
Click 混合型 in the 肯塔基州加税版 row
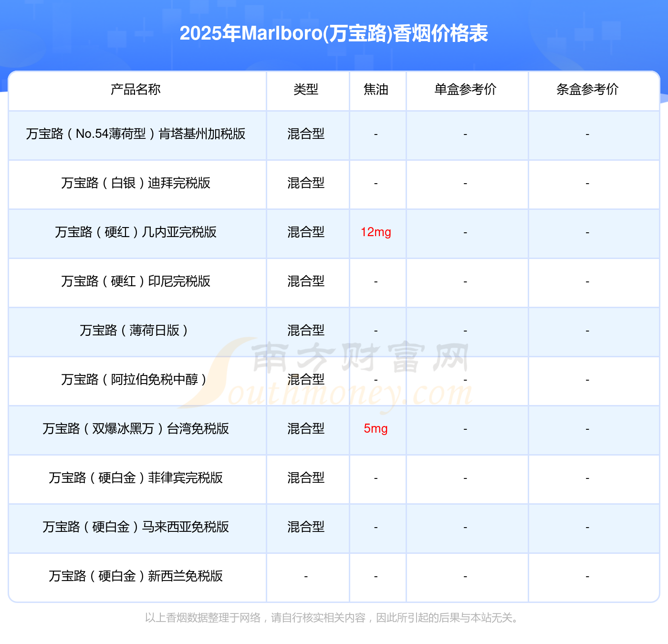click(306, 134)
